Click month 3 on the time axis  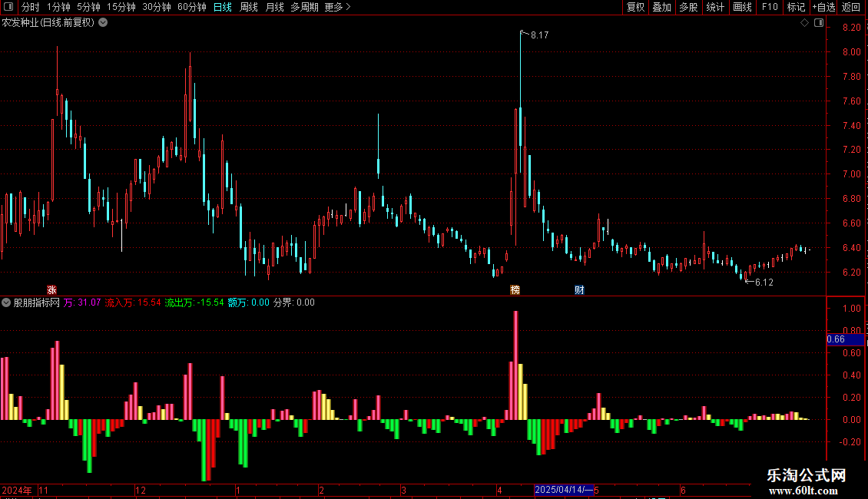[x=403, y=490]
